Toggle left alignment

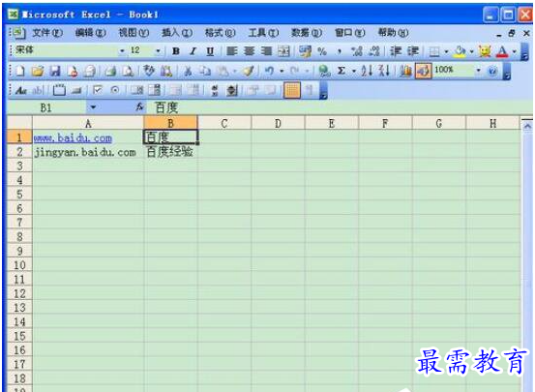232,51
